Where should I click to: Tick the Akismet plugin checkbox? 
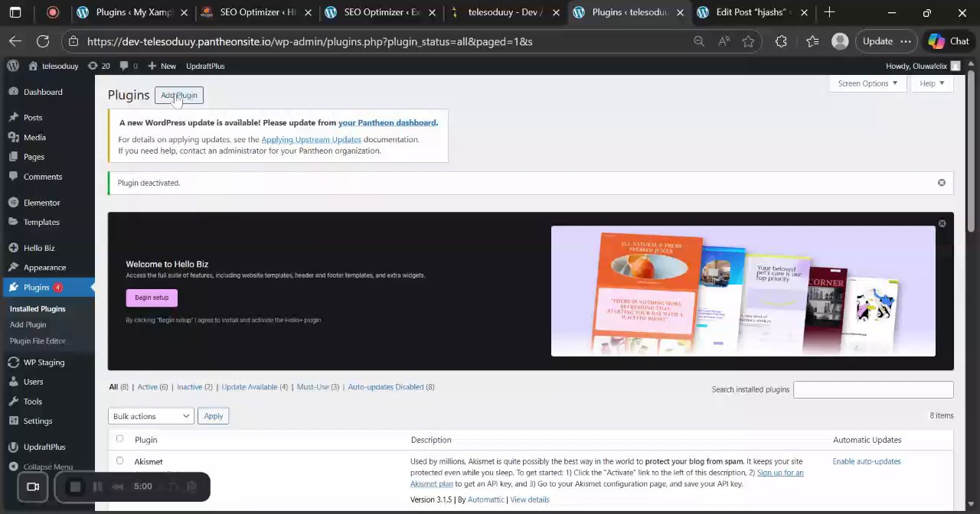point(119,461)
